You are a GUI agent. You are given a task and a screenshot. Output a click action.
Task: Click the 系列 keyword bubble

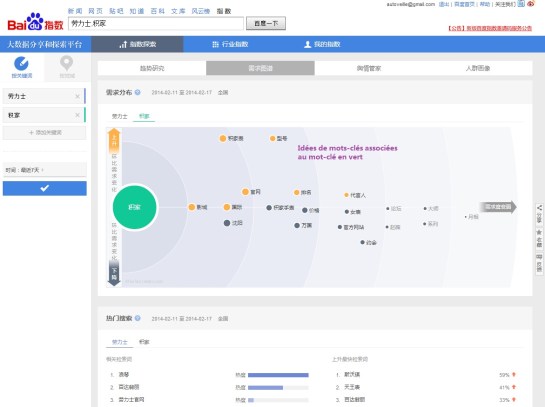(424, 224)
